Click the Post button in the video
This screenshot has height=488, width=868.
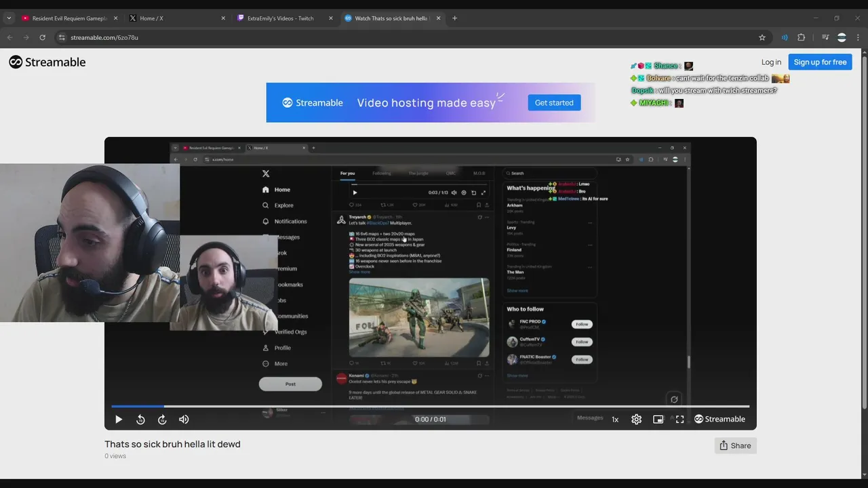(290, 384)
